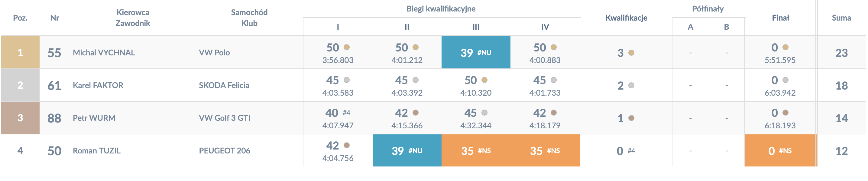The image size is (868, 181).
Task: Click bronze medal icon in Wurm's Finał cell
Action: tap(785, 113)
